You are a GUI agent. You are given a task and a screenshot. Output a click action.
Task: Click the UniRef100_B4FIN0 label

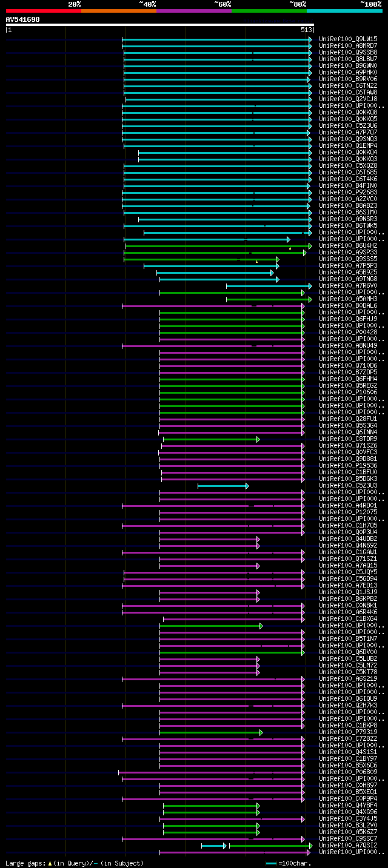(348, 185)
